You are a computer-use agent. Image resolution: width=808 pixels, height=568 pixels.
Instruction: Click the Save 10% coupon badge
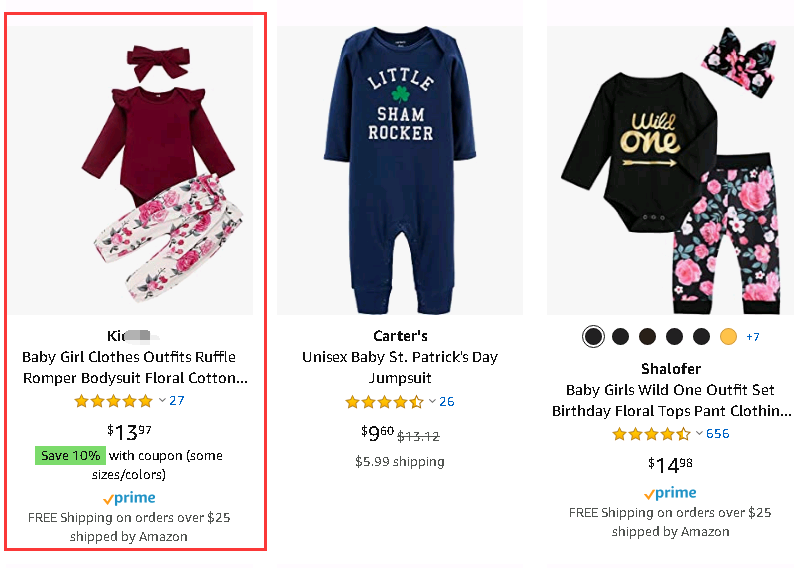click(x=68, y=456)
